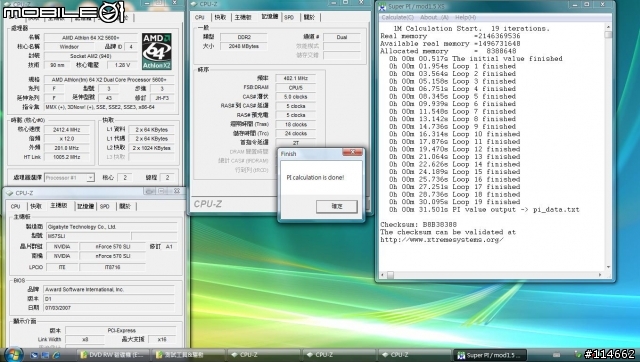This screenshot has height=362, width=640.
Task: Click LPCIO chip value IT8716
Action: (x=112, y=268)
